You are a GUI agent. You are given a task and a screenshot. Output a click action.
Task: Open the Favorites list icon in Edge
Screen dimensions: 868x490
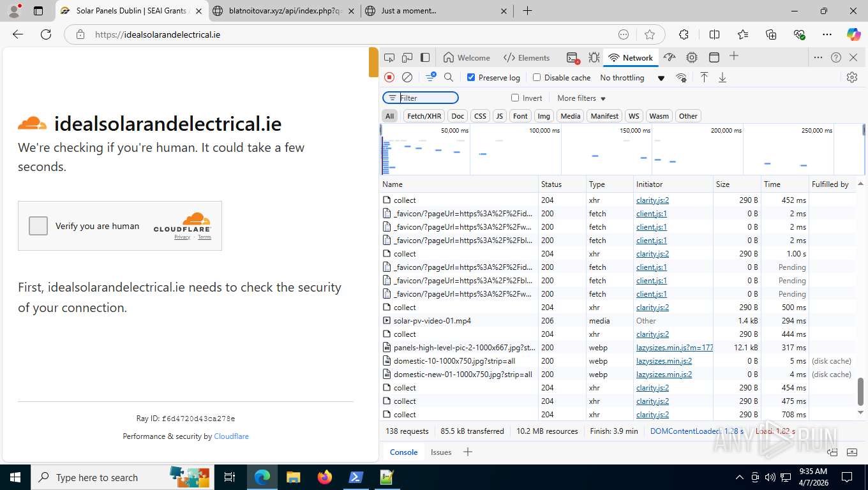(743, 34)
